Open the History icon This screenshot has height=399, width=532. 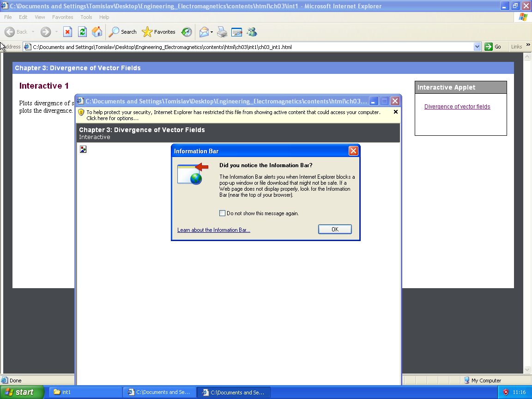pyautogui.click(x=186, y=32)
